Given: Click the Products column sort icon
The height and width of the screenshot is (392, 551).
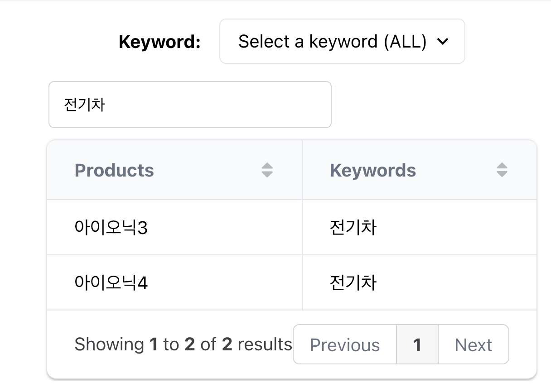Looking at the screenshot, I should [x=267, y=170].
